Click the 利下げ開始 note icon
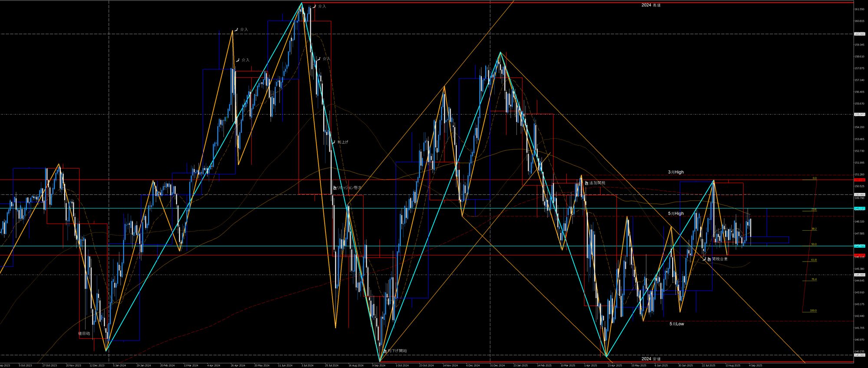868x368 pixels. click(x=385, y=351)
